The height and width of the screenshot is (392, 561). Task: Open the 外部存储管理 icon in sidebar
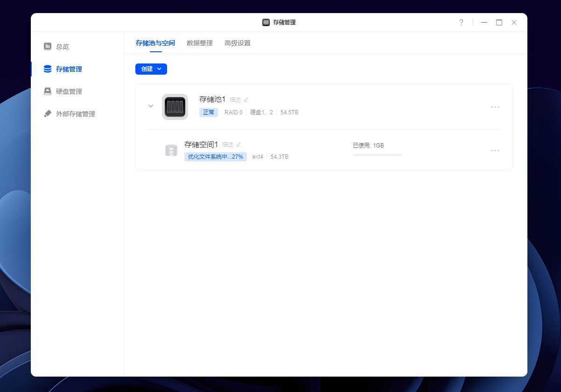48,114
